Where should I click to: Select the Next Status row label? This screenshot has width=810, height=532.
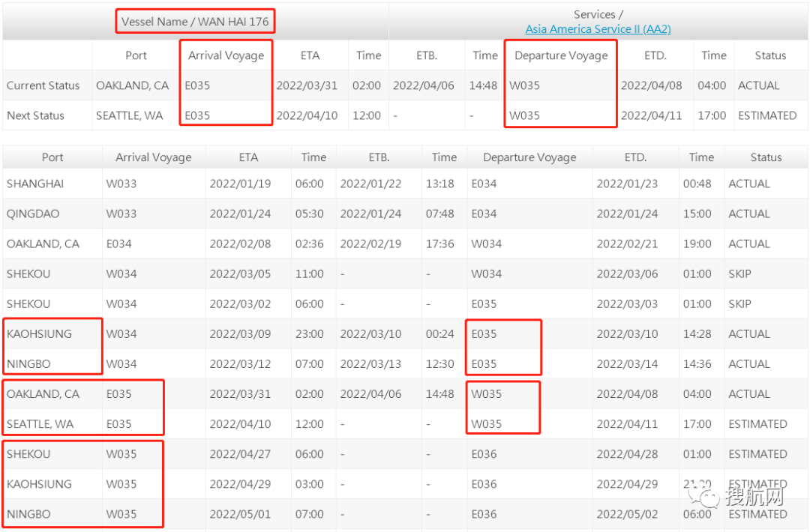pyautogui.click(x=35, y=115)
